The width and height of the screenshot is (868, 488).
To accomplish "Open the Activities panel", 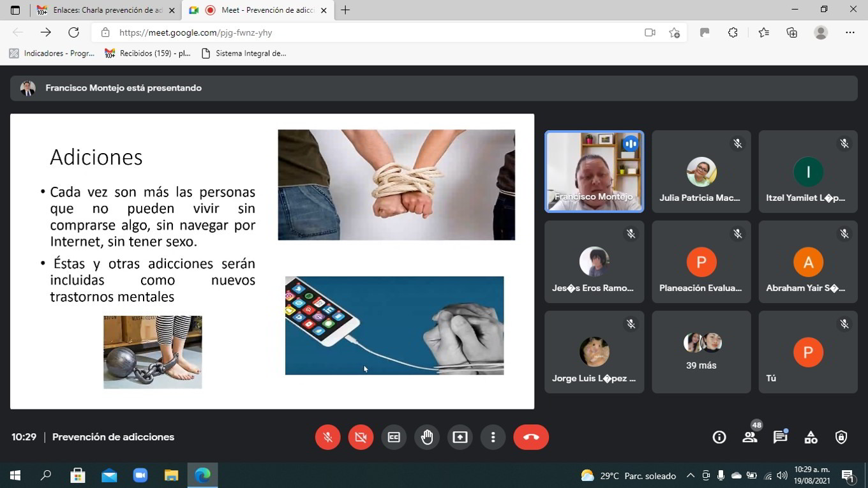I will [x=811, y=437].
